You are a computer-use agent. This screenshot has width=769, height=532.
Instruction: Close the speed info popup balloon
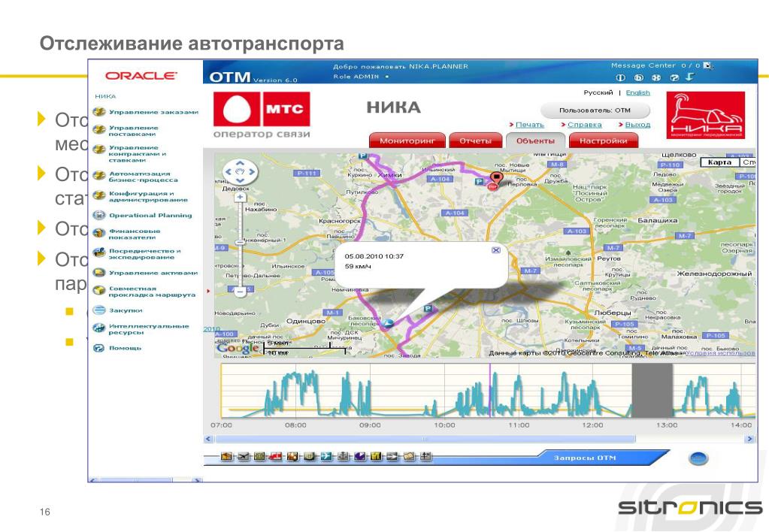coord(496,250)
